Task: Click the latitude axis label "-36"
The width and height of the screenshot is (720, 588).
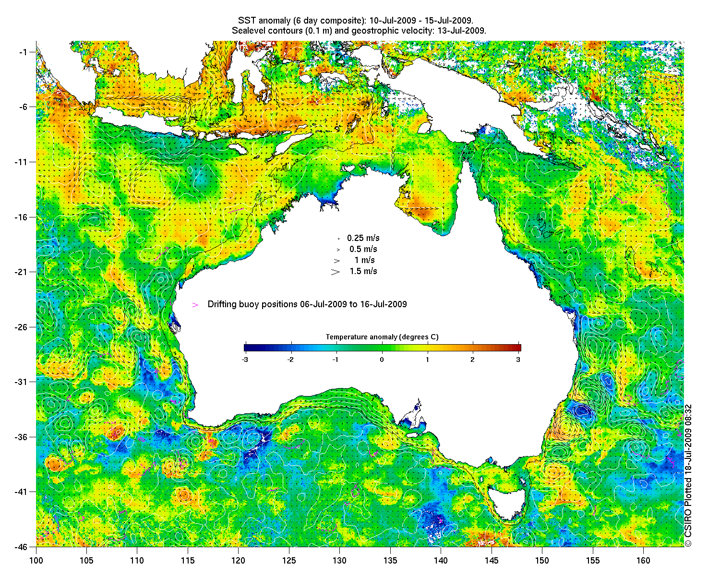Action: click(x=21, y=437)
